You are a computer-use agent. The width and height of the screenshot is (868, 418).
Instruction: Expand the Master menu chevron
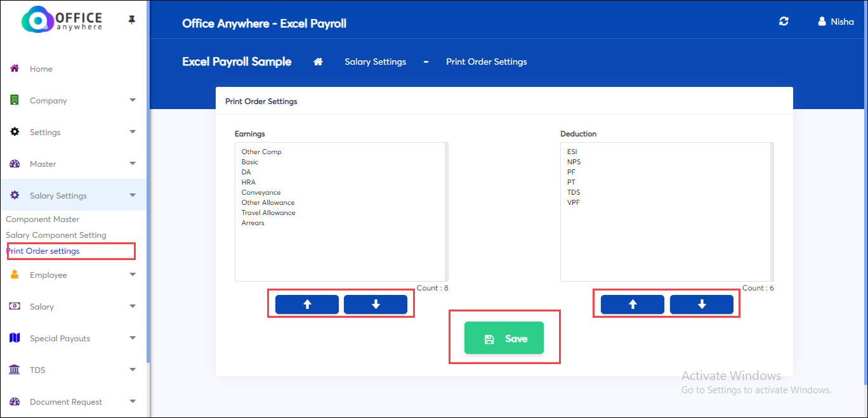tap(133, 164)
